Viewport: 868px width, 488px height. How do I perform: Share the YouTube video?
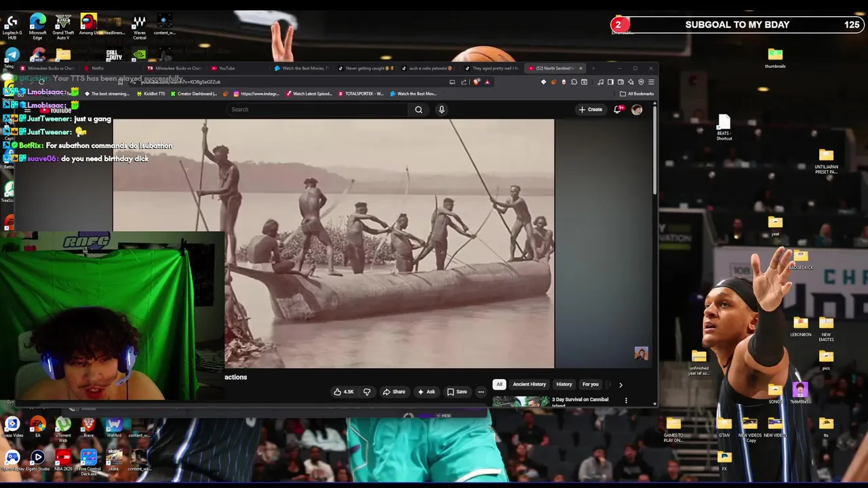coord(394,392)
